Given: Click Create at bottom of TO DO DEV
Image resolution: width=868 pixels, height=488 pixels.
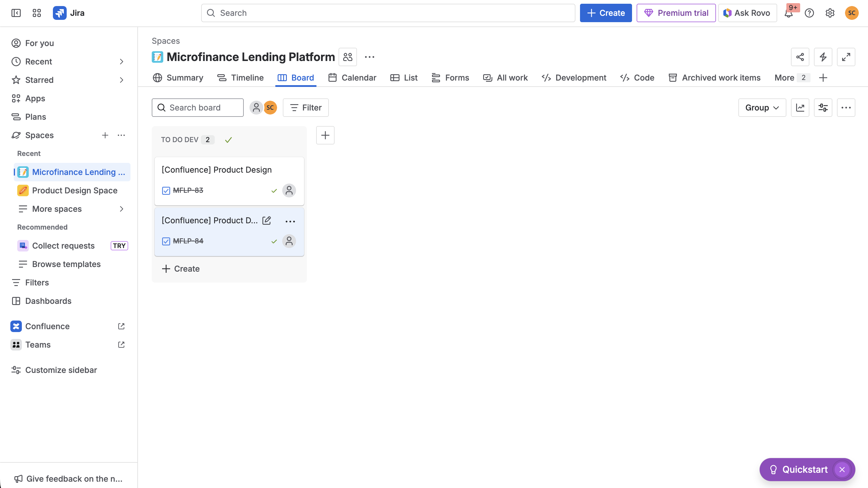Looking at the screenshot, I should click(x=181, y=269).
